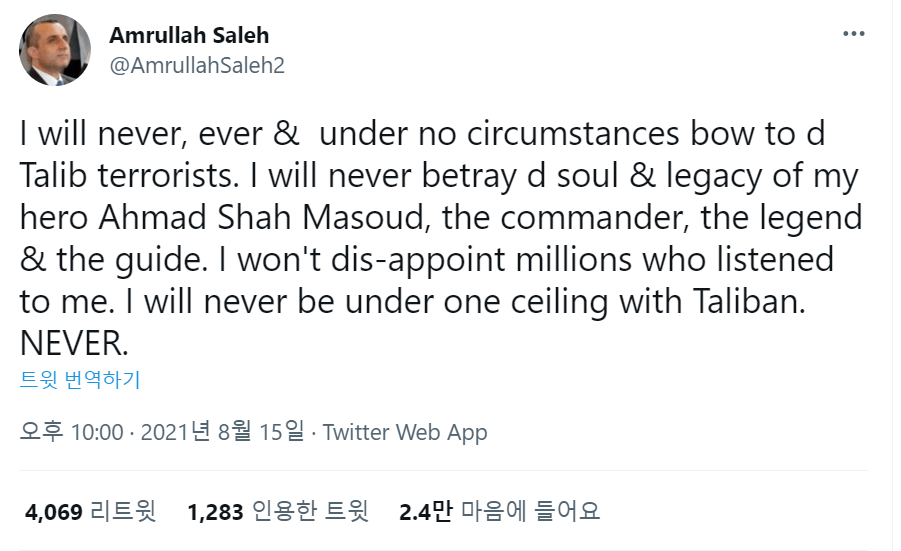
Task: Click the 마음에 들어요 label text
Action: (530, 511)
